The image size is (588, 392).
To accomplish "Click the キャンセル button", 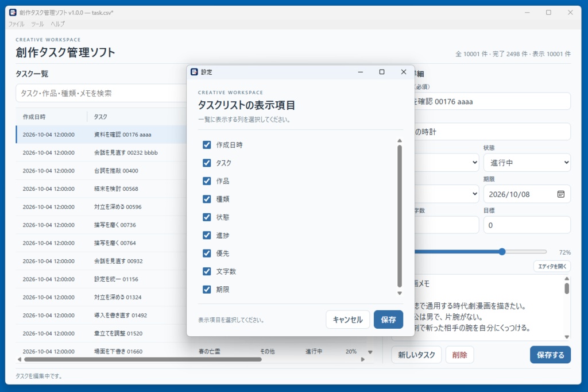I will 347,320.
